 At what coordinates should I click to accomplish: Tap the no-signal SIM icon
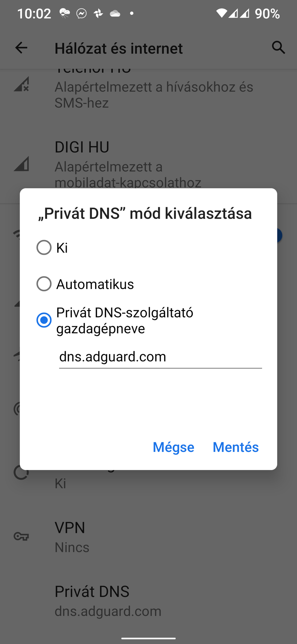21,84
